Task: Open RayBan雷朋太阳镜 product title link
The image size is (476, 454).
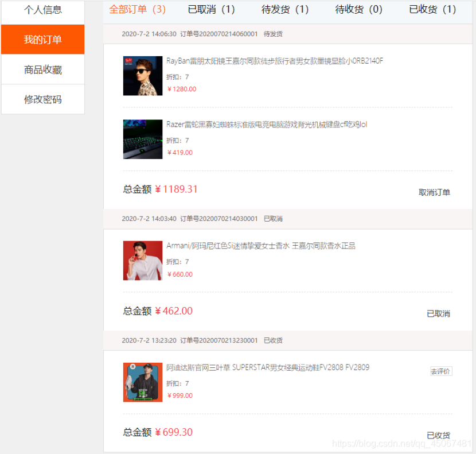Action: (275, 61)
